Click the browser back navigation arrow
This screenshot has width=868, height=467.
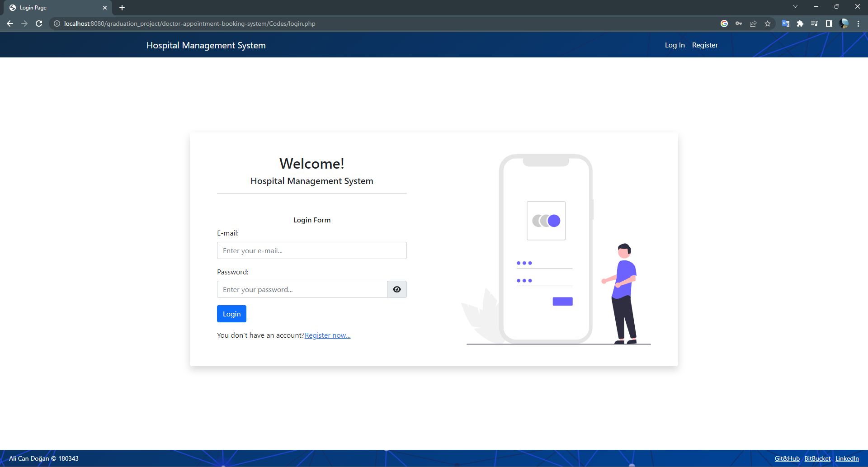(10, 24)
